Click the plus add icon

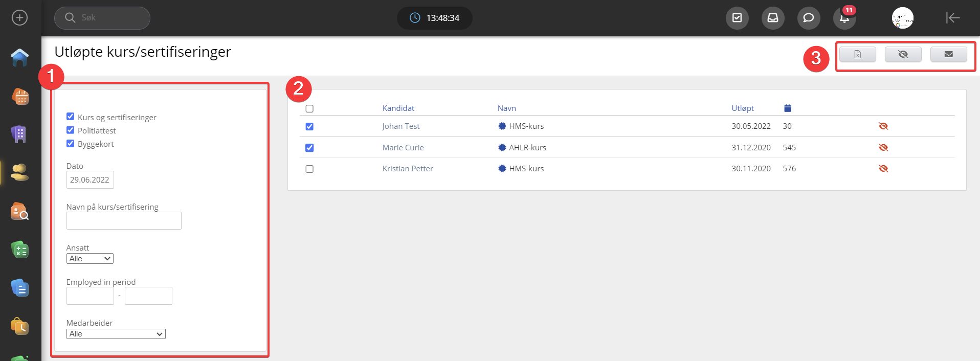(19, 18)
